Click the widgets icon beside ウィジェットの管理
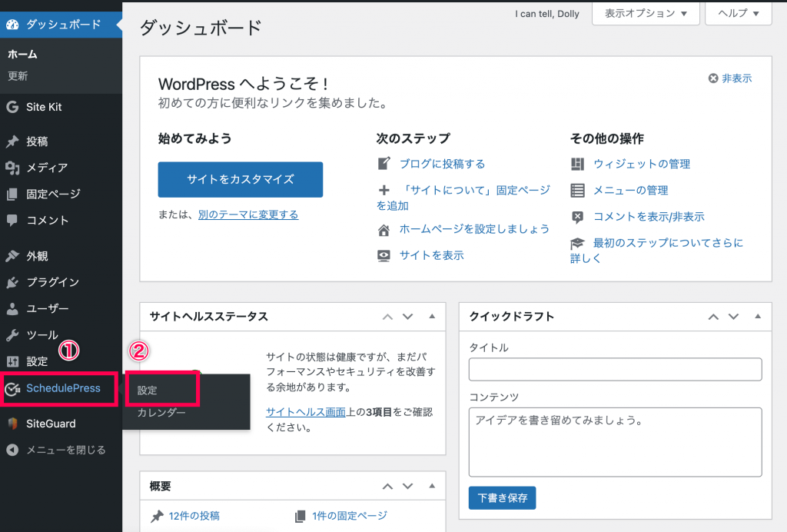The image size is (787, 532). [x=578, y=164]
